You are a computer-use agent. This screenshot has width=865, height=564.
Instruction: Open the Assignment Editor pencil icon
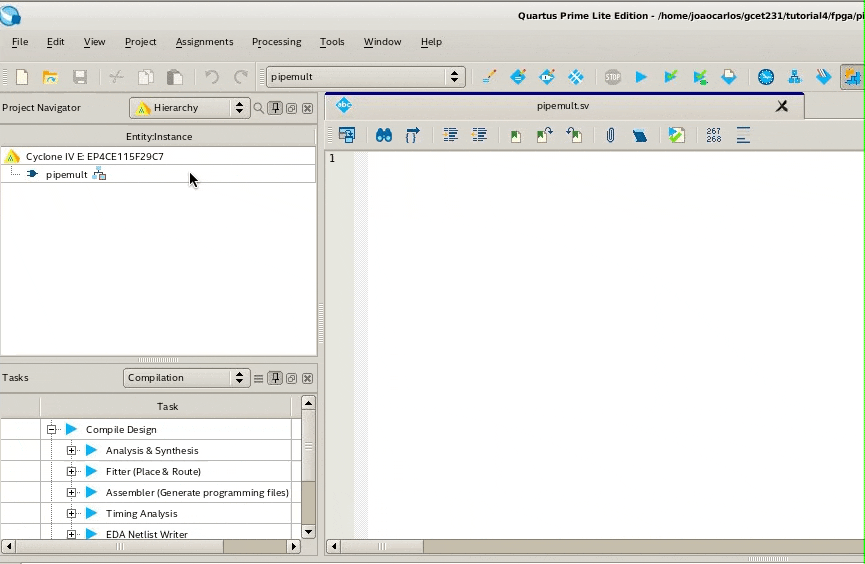[x=489, y=77]
